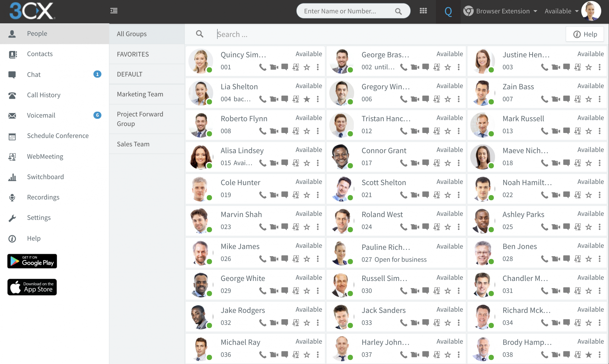
Task: Click the more options icon for Ashley Parks
Action: [x=599, y=227]
